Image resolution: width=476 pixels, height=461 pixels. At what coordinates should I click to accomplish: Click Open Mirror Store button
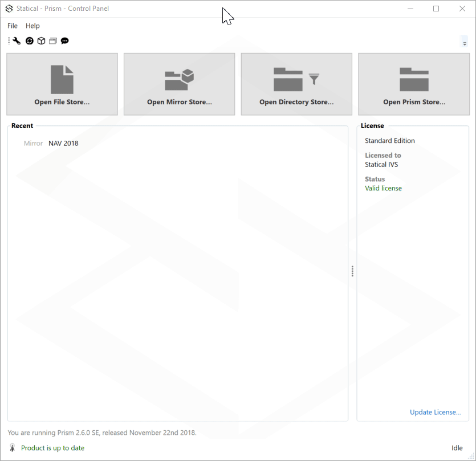pos(180,84)
